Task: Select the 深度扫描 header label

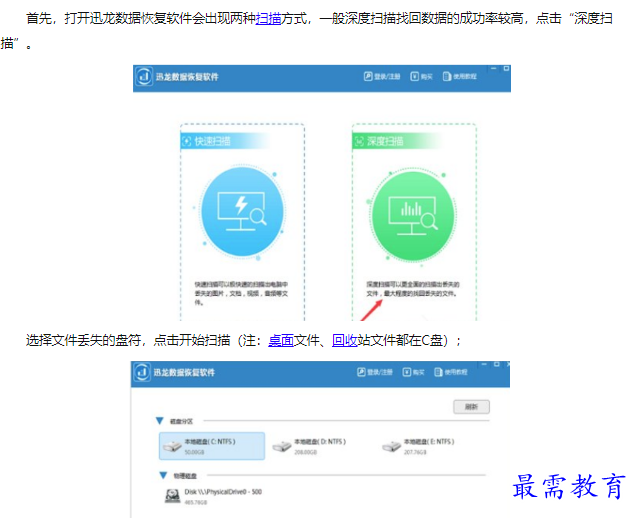Action: coord(385,141)
